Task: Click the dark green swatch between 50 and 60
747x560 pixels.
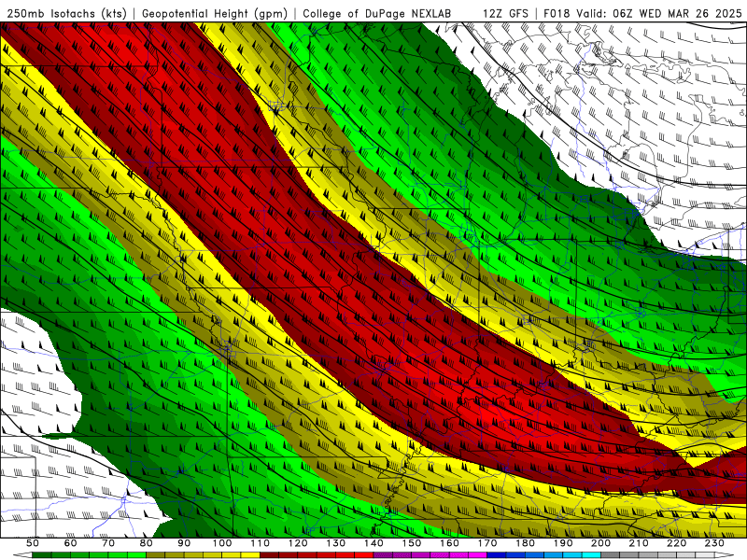Action: [x=42, y=555]
